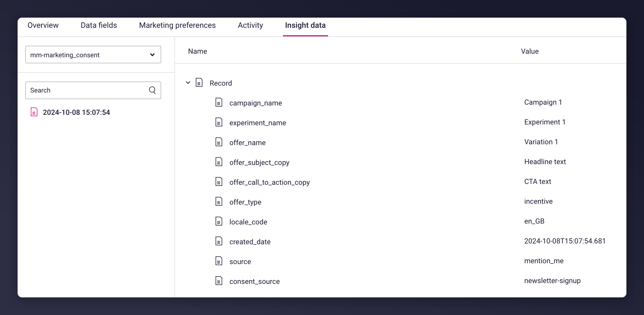Image resolution: width=644 pixels, height=315 pixels.
Task: Click the incentive value
Action: [x=538, y=201]
